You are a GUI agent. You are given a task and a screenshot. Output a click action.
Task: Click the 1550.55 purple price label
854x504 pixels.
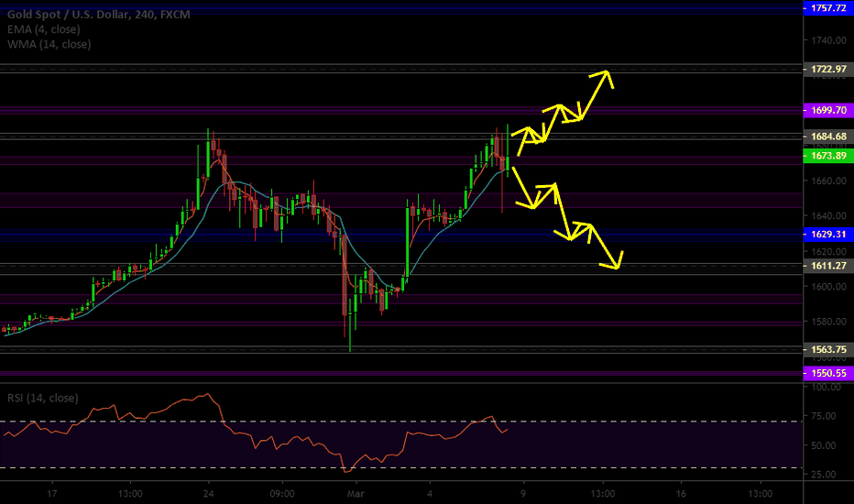point(828,373)
